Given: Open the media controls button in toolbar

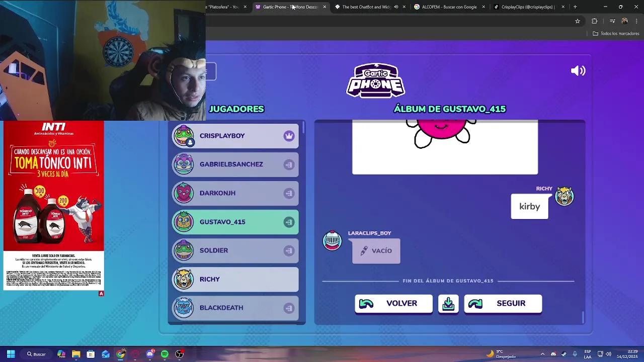Looking at the screenshot, I should 612,21.
